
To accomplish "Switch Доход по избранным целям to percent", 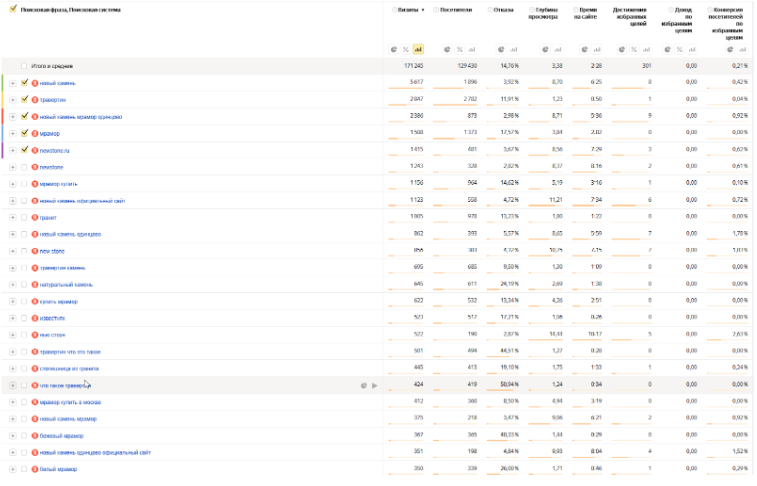I will click(x=679, y=49).
